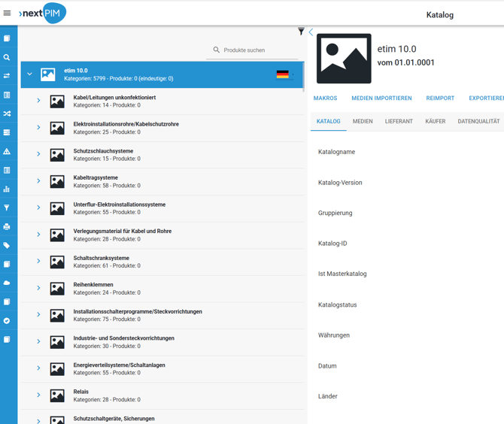The image size is (504, 424).
Task: Expand the Reihenklemmen category
Action: (38, 288)
